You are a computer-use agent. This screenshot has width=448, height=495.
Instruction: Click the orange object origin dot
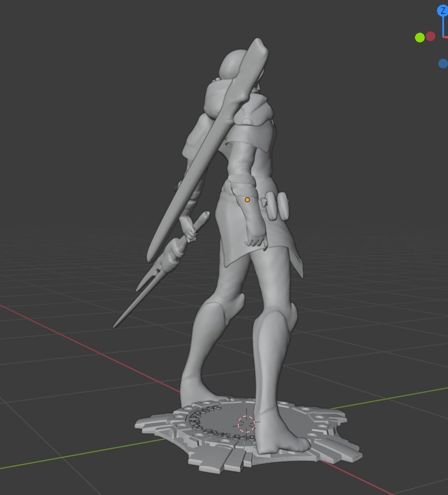coord(247,200)
